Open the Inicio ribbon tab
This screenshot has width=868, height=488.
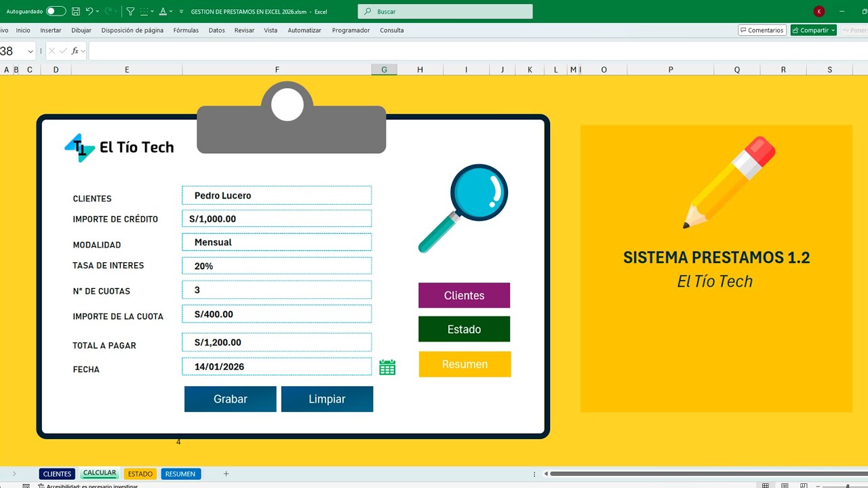pos(23,30)
